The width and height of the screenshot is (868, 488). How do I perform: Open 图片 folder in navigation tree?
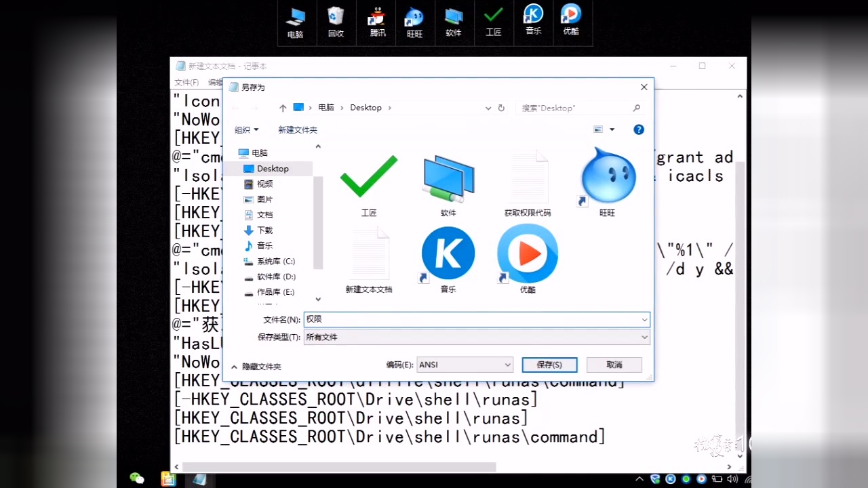click(x=258, y=199)
